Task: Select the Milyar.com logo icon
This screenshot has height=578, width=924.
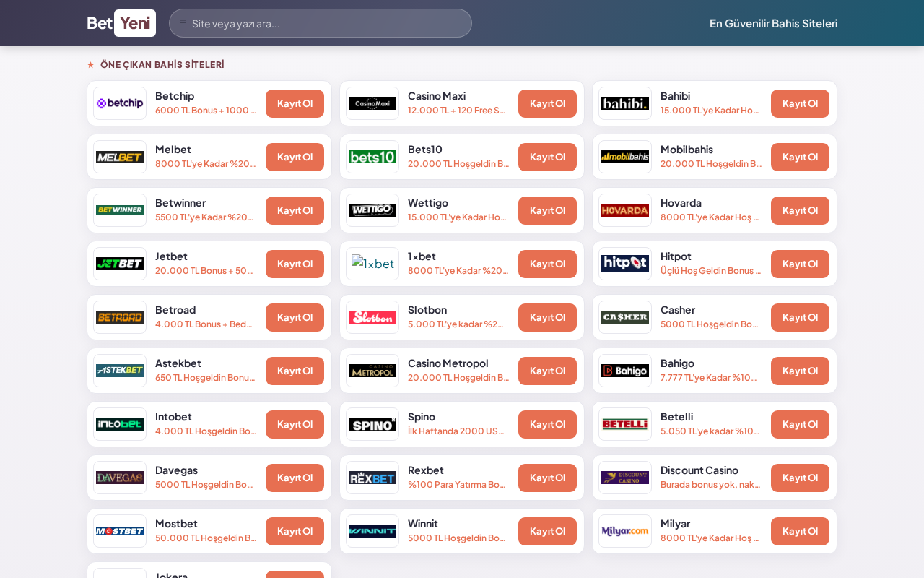Action: click(x=625, y=531)
